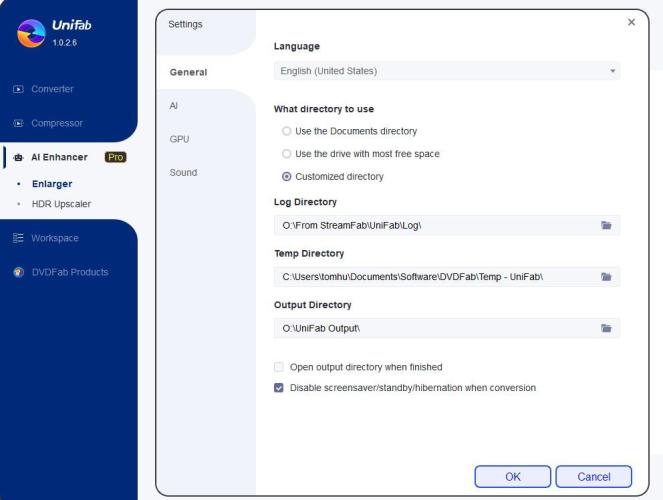Confirm settings with the OK button
Image resolution: width=663 pixels, height=500 pixels.
513,477
